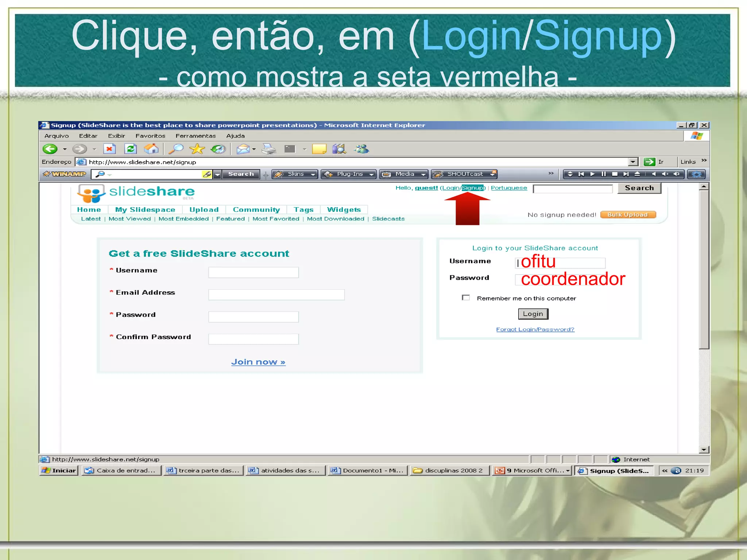Open the Search magnifier in IE toolbar

(x=176, y=149)
